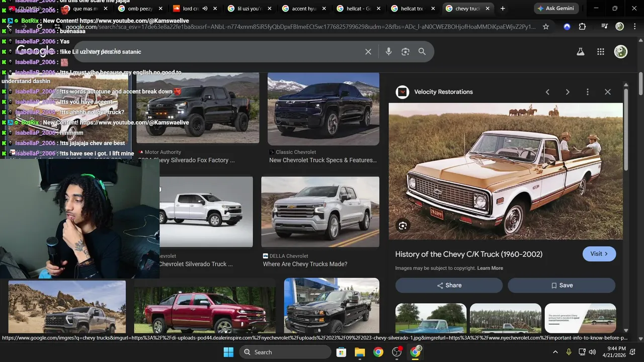Close the 'chevy truck' tab
The image size is (644, 362).
tap(488, 9)
